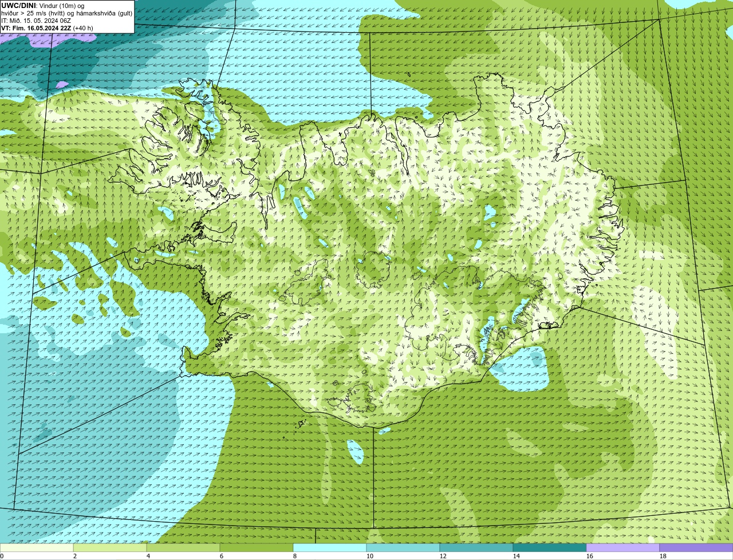Click the '18' label on the wind scale
This screenshot has width=733, height=560.
(x=663, y=556)
